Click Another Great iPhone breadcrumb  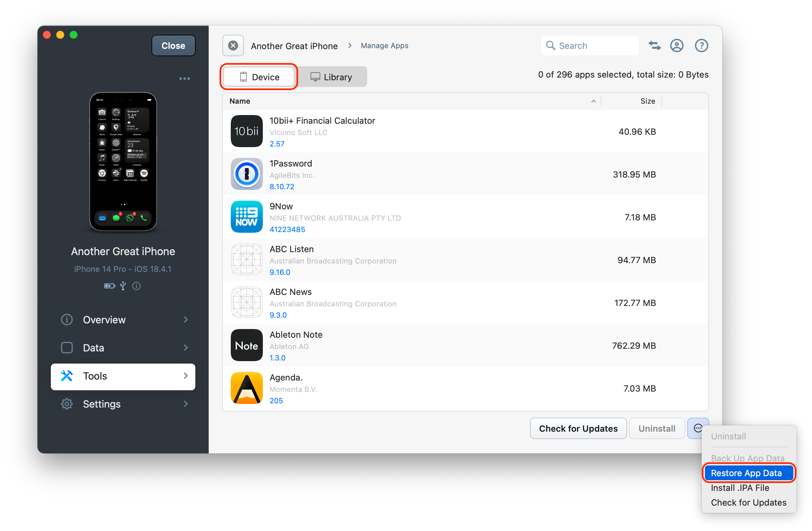(x=294, y=46)
